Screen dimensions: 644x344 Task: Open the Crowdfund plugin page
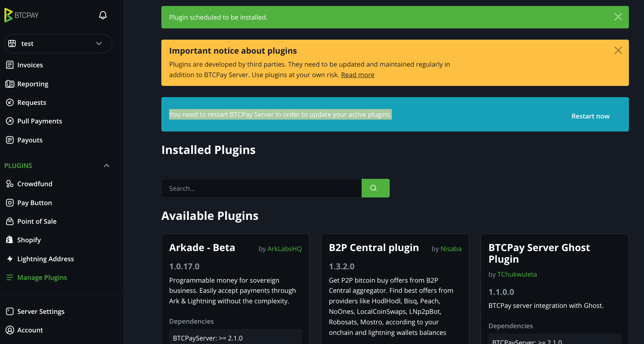coord(34,184)
